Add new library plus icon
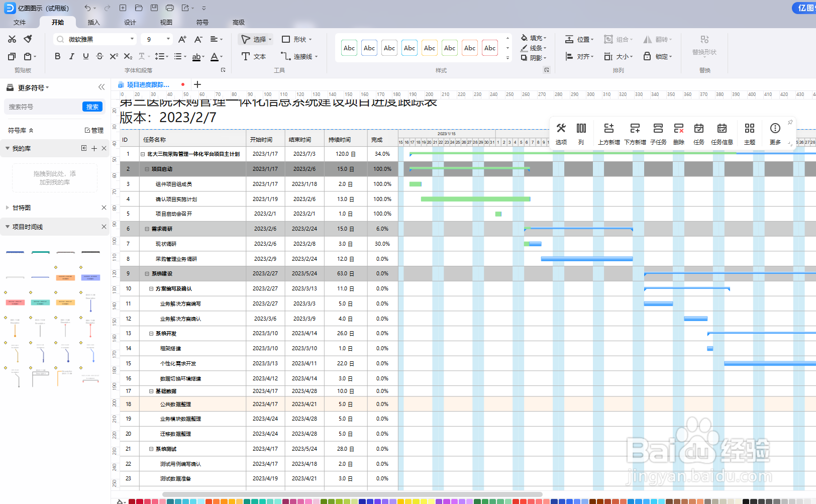Screen dimensions: 816x504 [94, 148]
